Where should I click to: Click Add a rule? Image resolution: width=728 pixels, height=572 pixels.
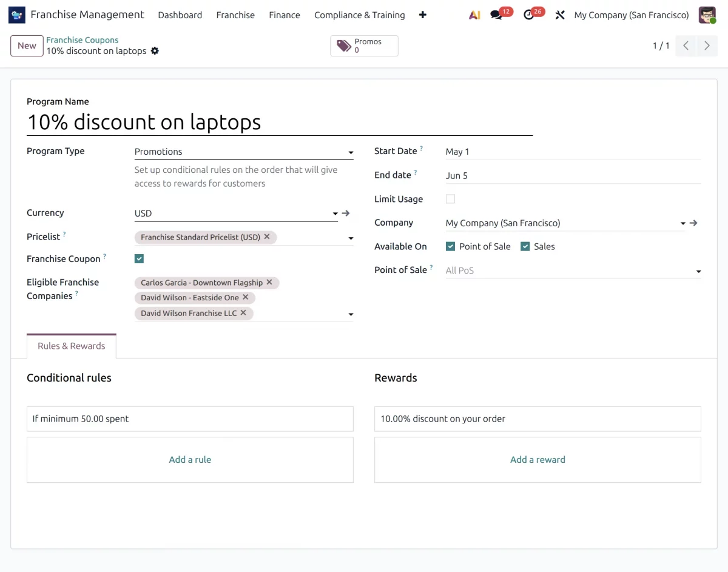[190, 460]
